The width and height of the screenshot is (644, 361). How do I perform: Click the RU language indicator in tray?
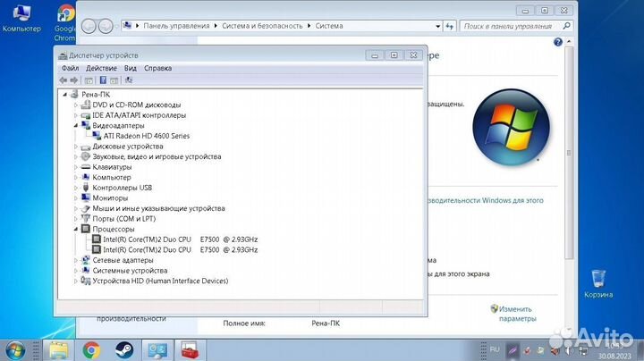[x=495, y=349]
